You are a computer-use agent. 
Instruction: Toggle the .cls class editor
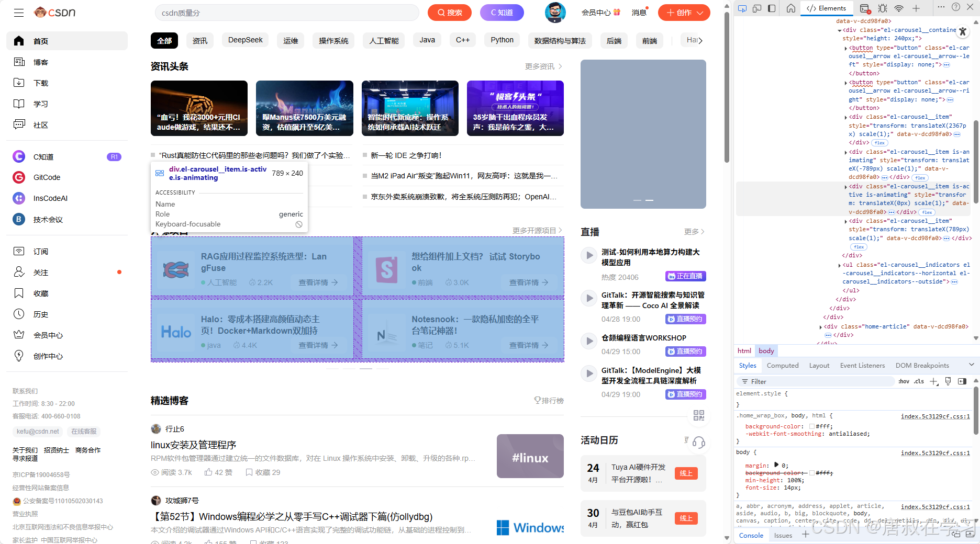pos(919,381)
